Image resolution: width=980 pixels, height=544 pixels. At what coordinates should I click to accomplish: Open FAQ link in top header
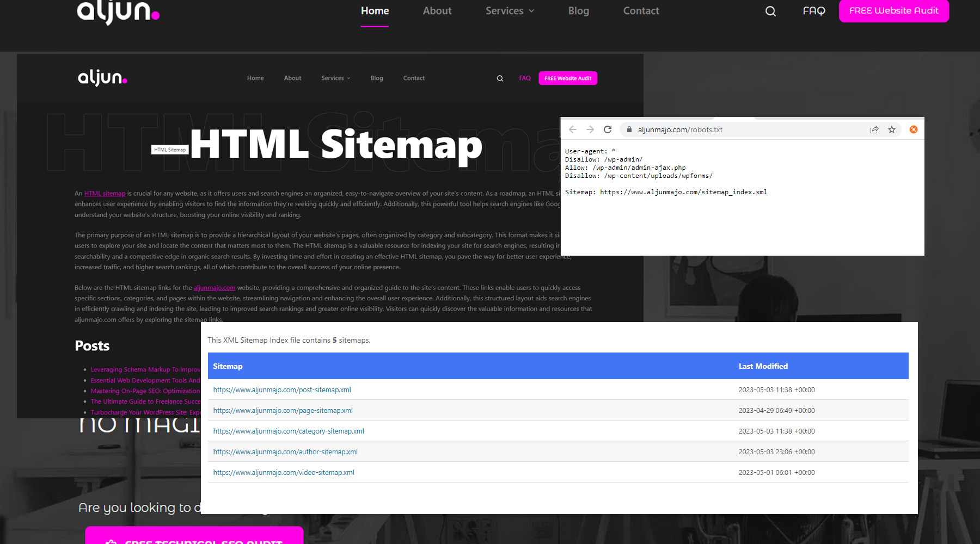(x=814, y=11)
